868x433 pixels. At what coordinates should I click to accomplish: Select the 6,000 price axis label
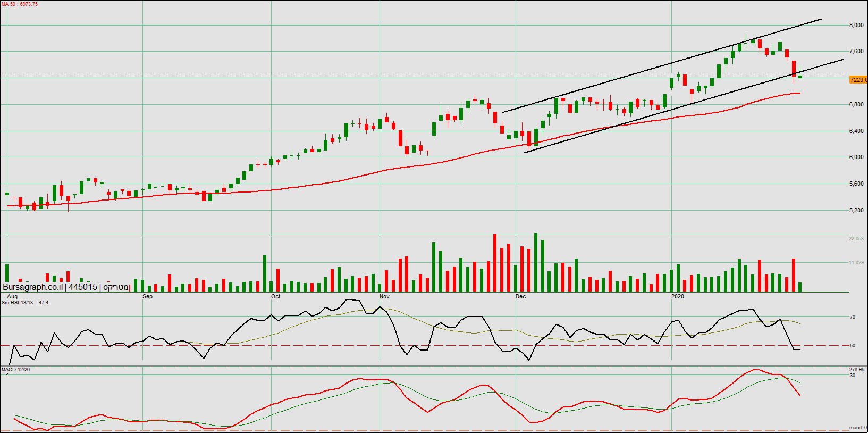[856, 157]
